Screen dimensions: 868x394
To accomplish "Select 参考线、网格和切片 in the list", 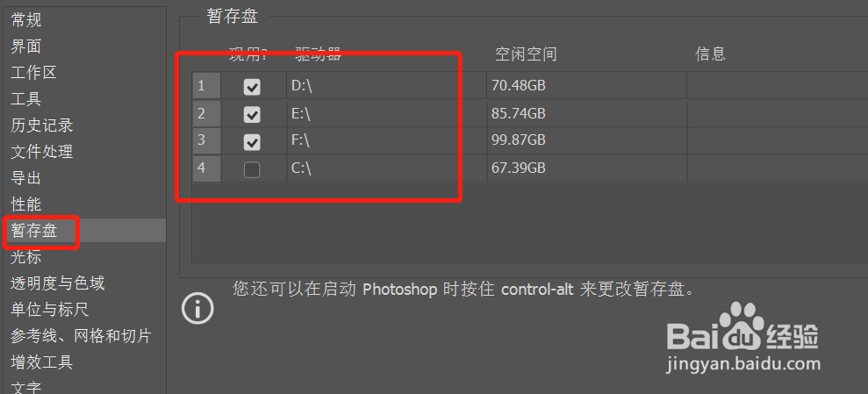I will [x=81, y=336].
